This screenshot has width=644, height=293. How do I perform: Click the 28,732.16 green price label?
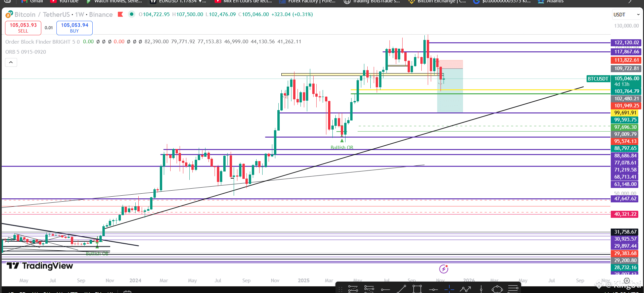pos(625,267)
